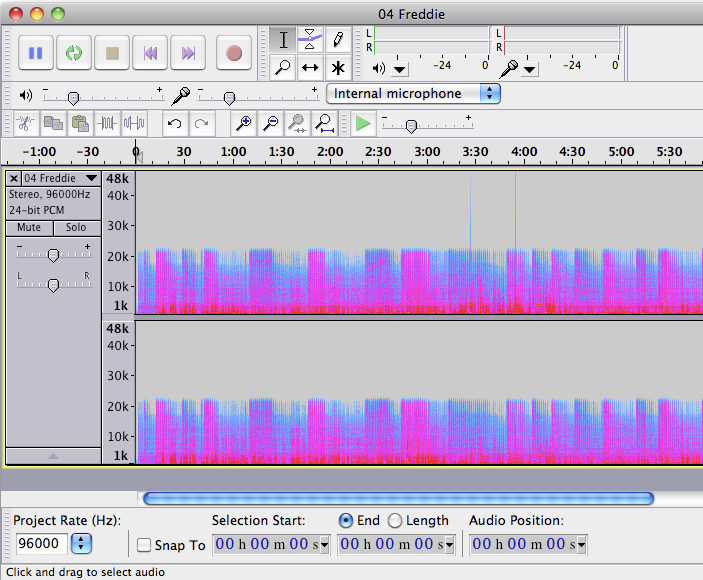Solo the 04 Freddie track
703x580 pixels.
pyautogui.click(x=76, y=227)
